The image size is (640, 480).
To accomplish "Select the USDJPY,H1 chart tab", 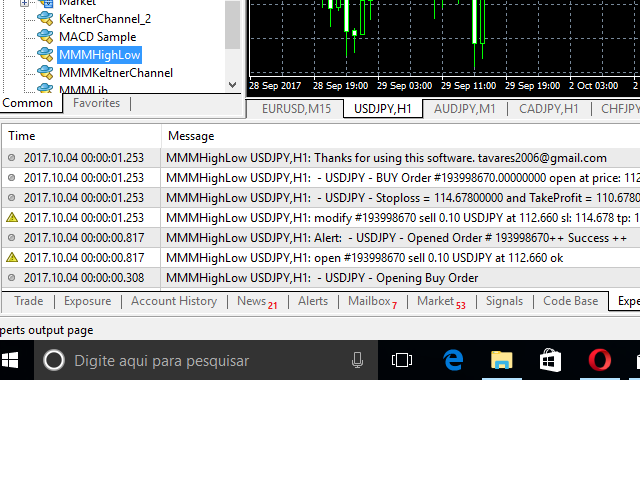I will click(x=382, y=109).
